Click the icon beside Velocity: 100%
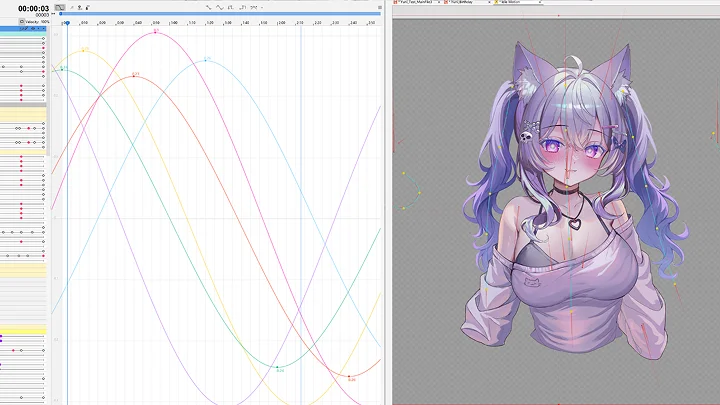This screenshot has height=405, width=720. pyautogui.click(x=22, y=22)
